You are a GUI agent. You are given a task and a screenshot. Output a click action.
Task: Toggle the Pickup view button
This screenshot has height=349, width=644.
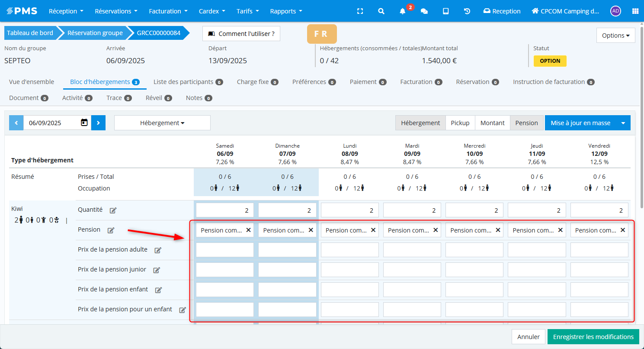coord(460,123)
